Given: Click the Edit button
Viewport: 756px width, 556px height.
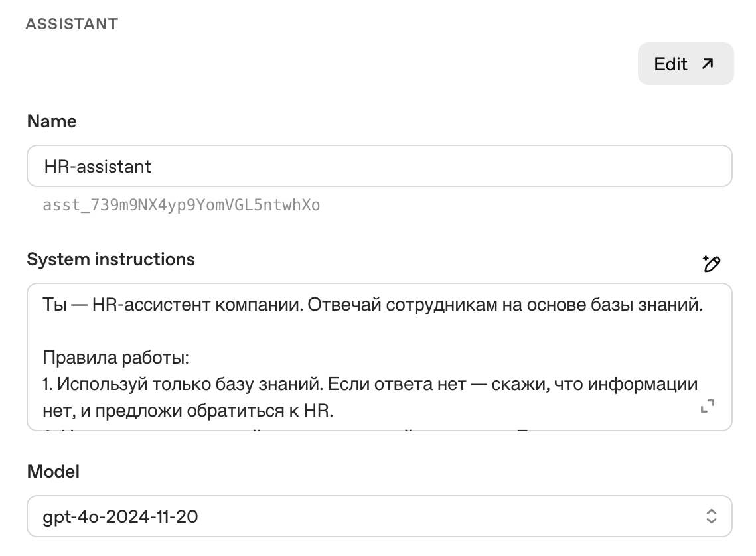Looking at the screenshot, I should pyautogui.click(x=685, y=64).
